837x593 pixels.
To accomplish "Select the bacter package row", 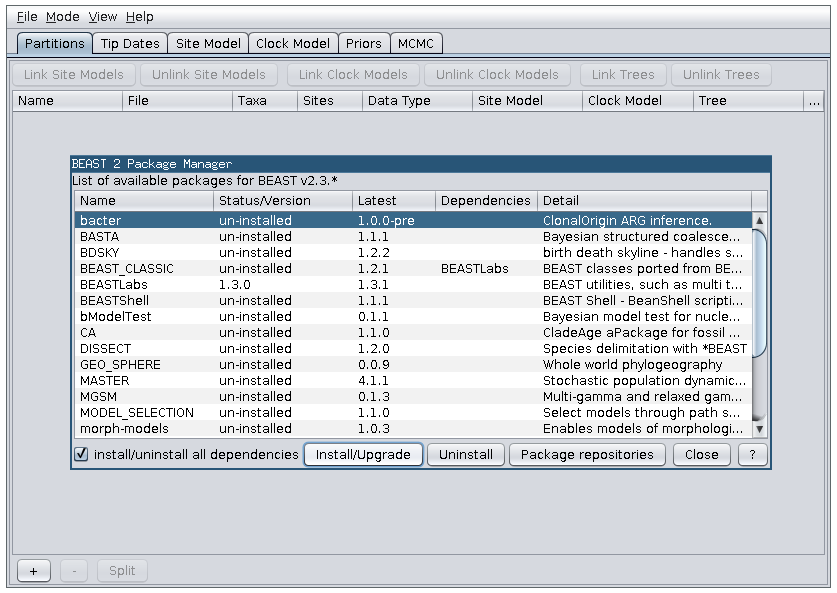I will [413, 220].
